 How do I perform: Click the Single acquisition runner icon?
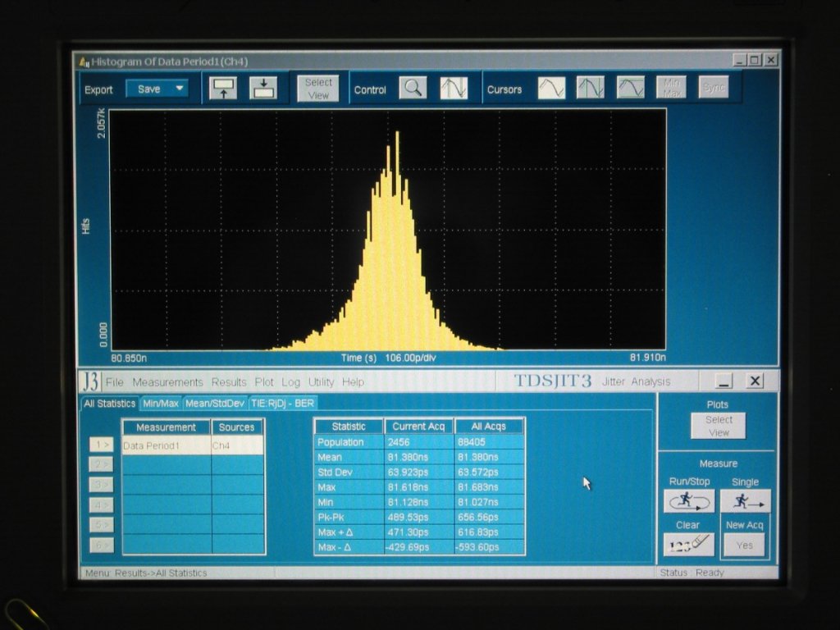[x=745, y=501]
